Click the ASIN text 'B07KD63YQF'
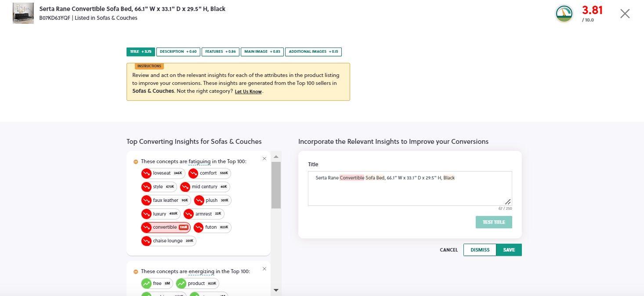Viewport: 644px width, 296px height. point(54,18)
